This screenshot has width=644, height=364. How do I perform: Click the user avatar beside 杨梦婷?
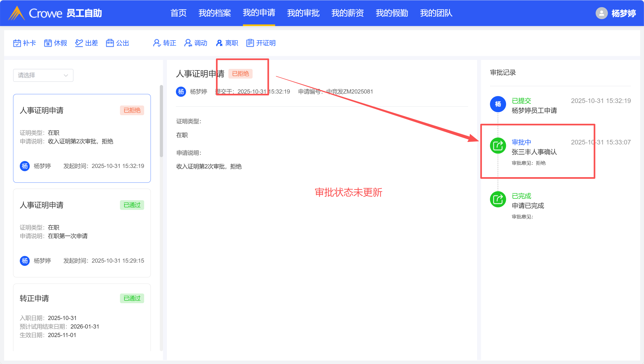coord(601,13)
